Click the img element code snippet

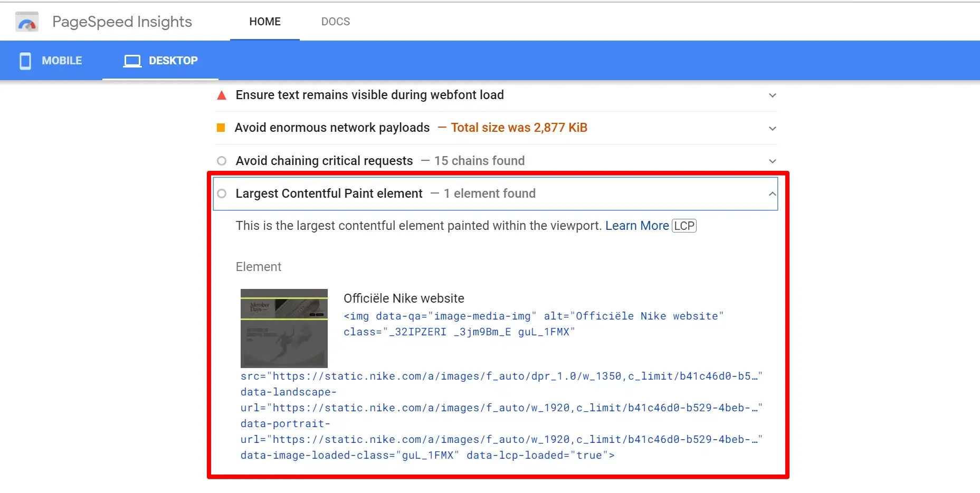click(533, 324)
